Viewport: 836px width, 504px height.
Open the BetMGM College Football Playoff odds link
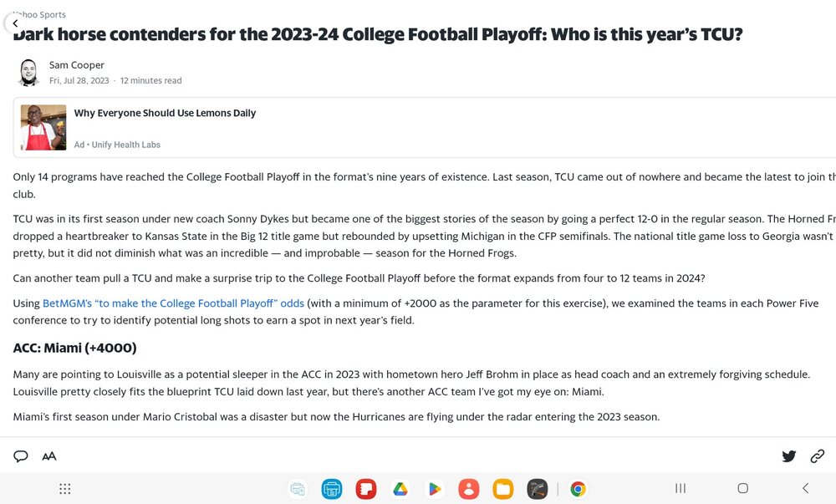coord(173,303)
